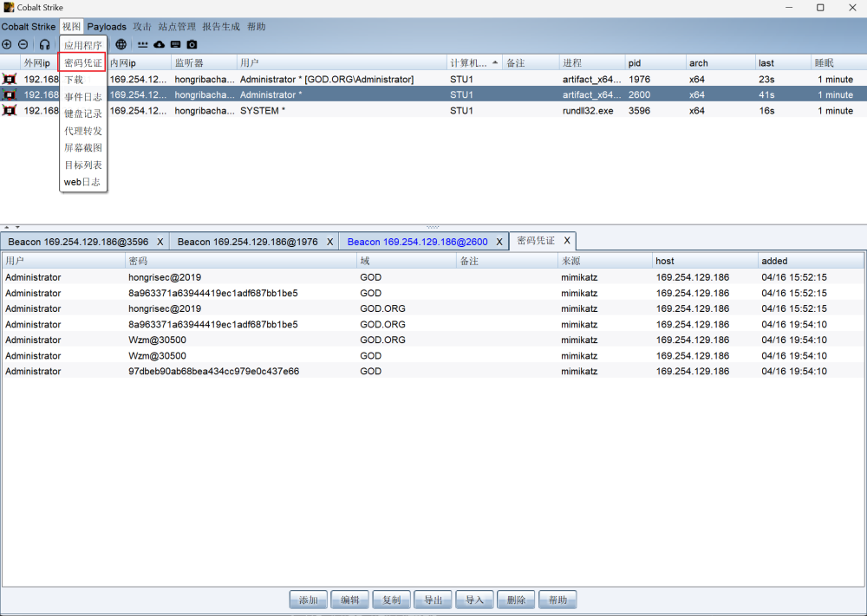867x616 pixels.
Task: Open listeners via the headphones icon
Action: coord(45,44)
